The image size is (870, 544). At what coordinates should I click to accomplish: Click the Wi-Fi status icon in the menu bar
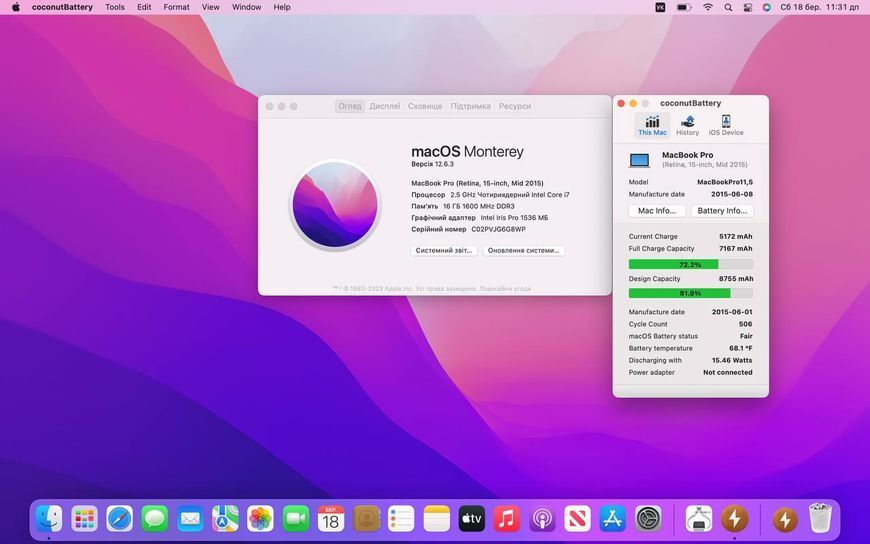707,7
